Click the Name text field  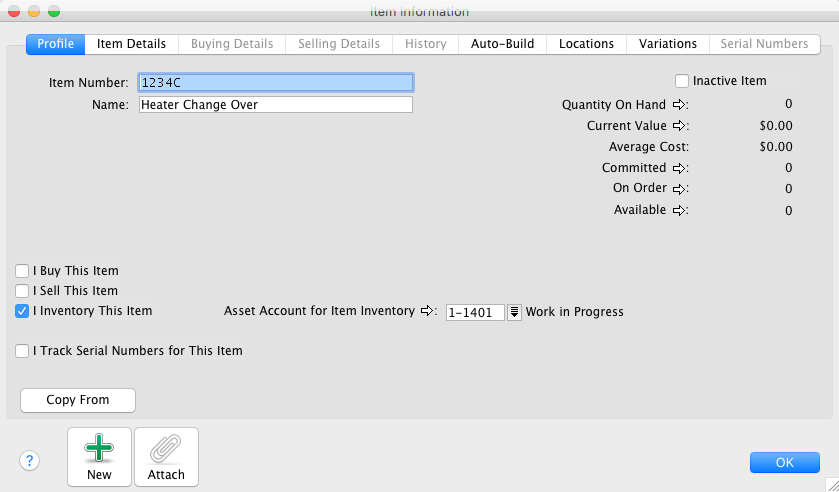(275, 104)
